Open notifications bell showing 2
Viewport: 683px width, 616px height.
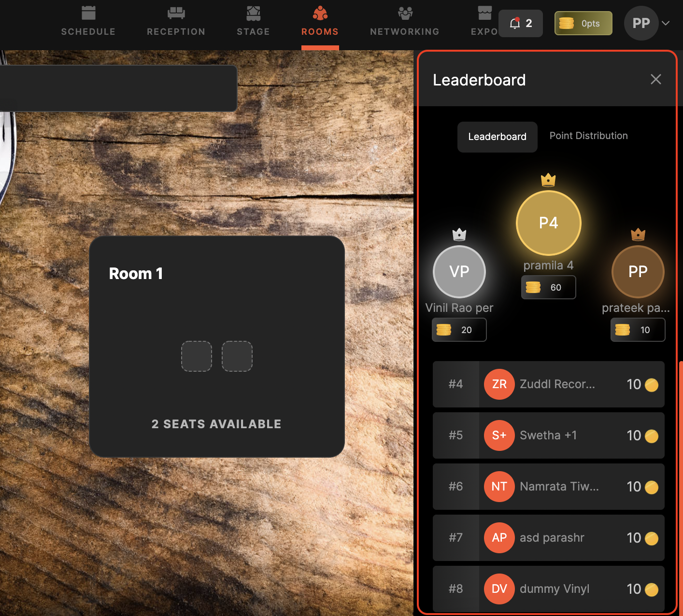(521, 23)
